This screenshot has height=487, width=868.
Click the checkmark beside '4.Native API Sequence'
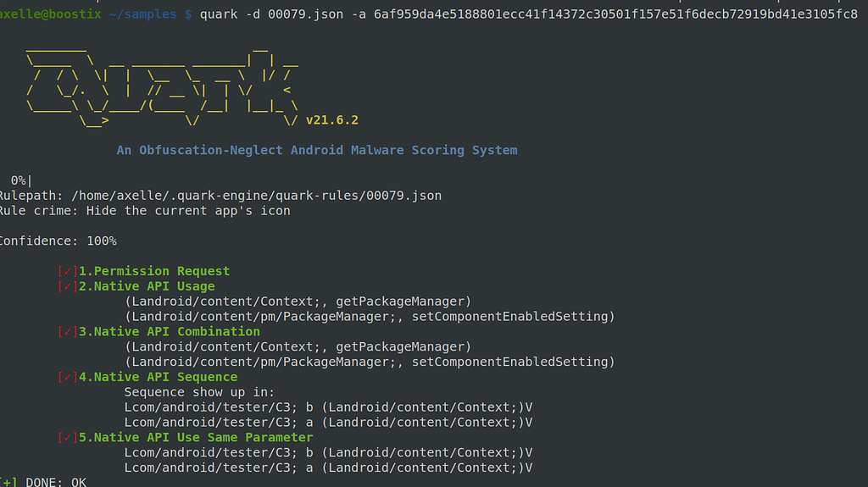tap(68, 377)
